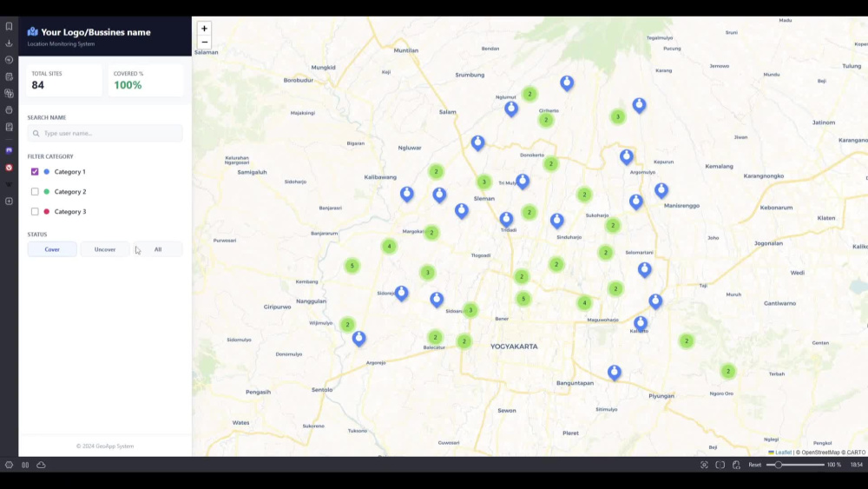This screenshot has height=489, width=868.
Task: Check the Category 3 checkbox
Action: click(x=35, y=212)
